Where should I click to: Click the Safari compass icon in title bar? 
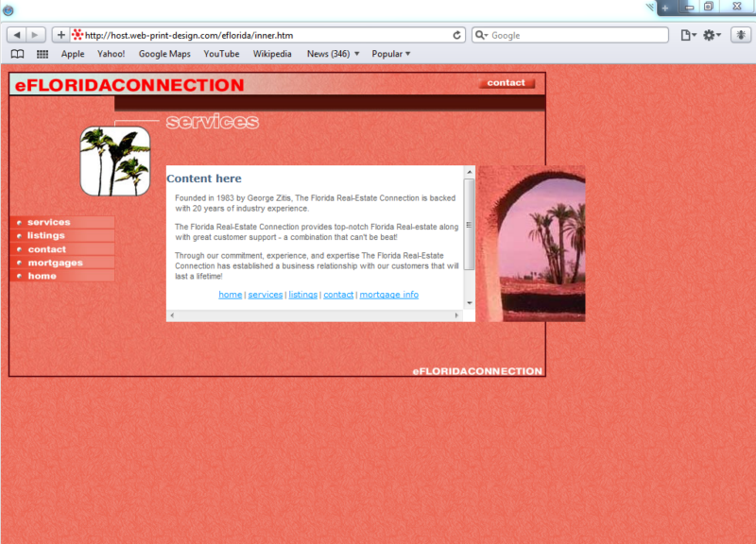click(9, 10)
